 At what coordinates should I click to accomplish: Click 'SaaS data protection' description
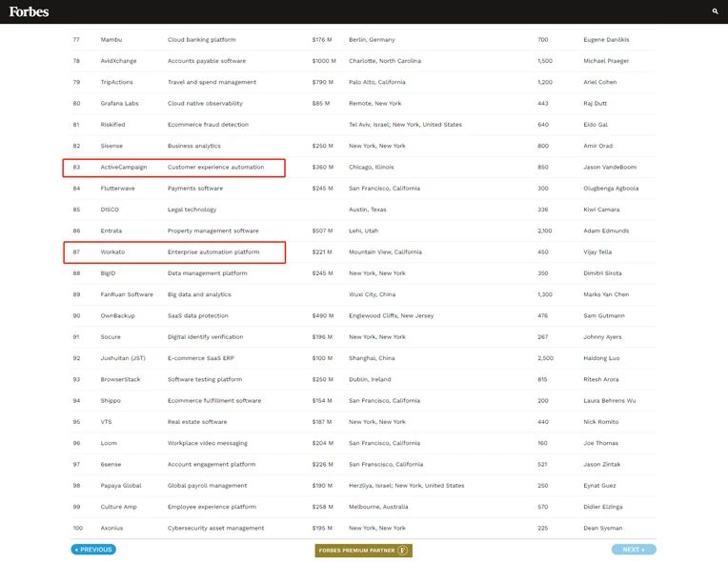point(198,315)
